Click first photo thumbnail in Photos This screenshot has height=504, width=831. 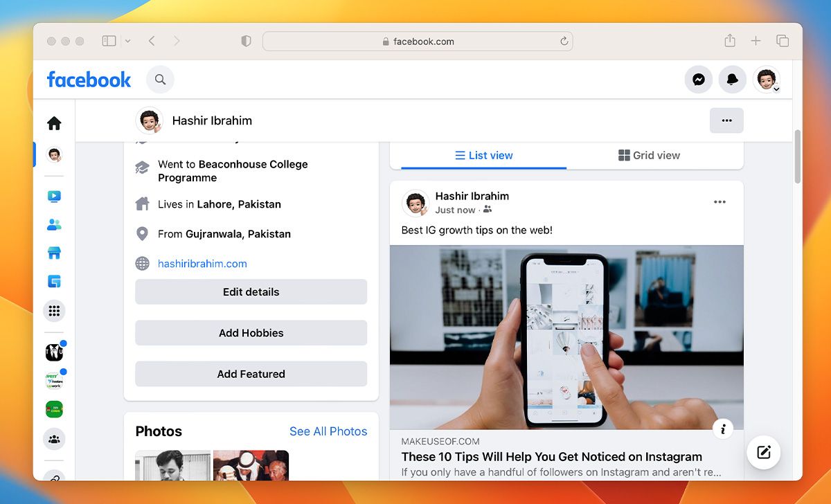(x=173, y=465)
